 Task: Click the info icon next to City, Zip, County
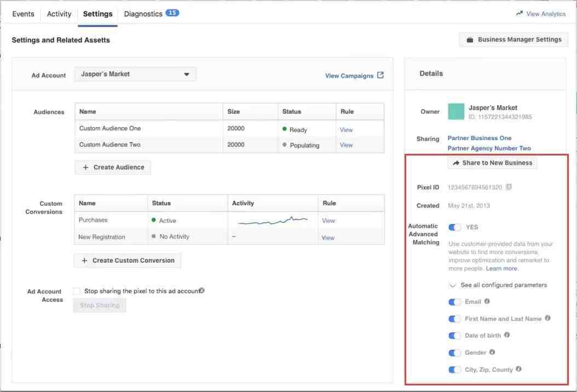[x=518, y=369]
